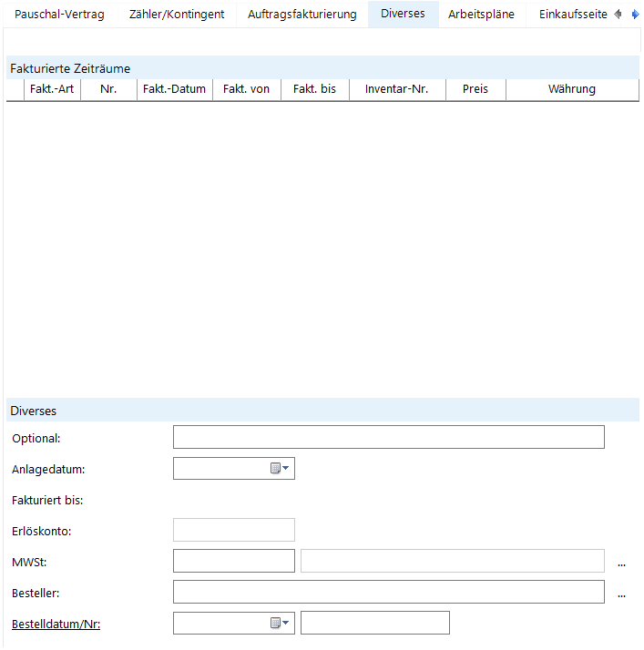Go to the Auftragsfakturierung tab
Image resolution: width=644 pixels, height=650 pixels.
point(302,15)
